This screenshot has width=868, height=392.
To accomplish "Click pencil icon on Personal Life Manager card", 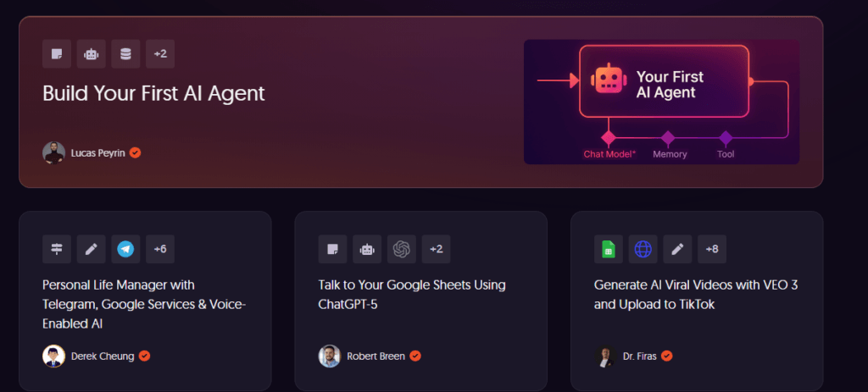I will (91, 250).
